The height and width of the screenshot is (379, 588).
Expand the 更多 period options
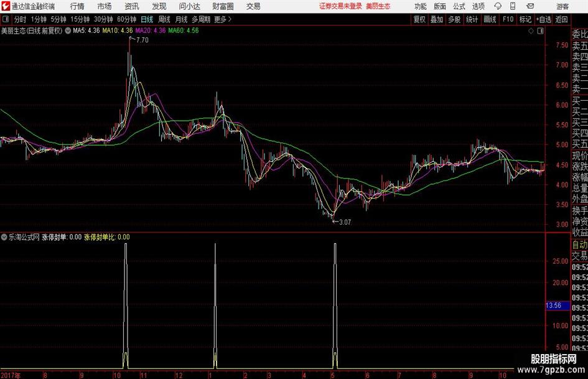click(223, 19)
